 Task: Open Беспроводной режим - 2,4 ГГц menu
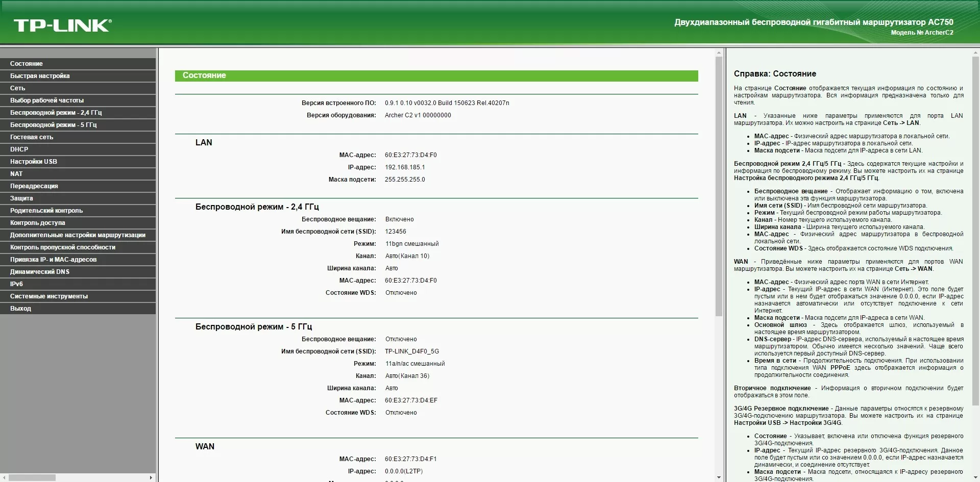[78, 113]
